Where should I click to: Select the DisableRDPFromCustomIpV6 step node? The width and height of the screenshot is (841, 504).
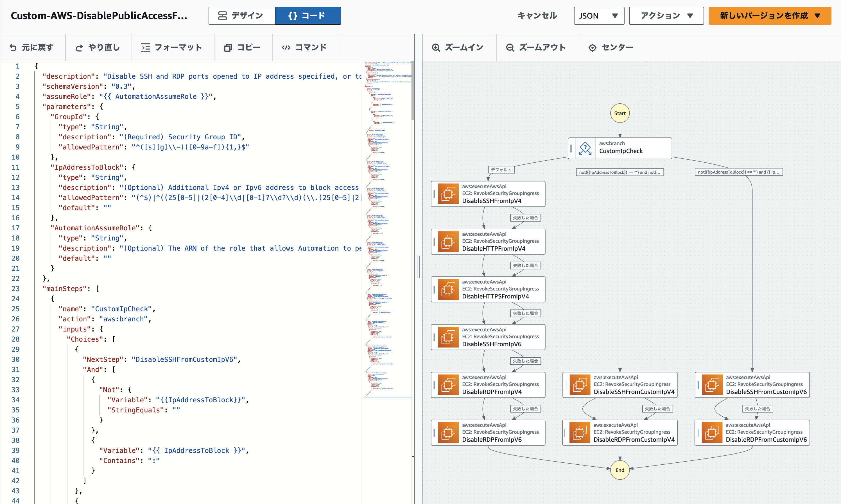tap(752, 433)
